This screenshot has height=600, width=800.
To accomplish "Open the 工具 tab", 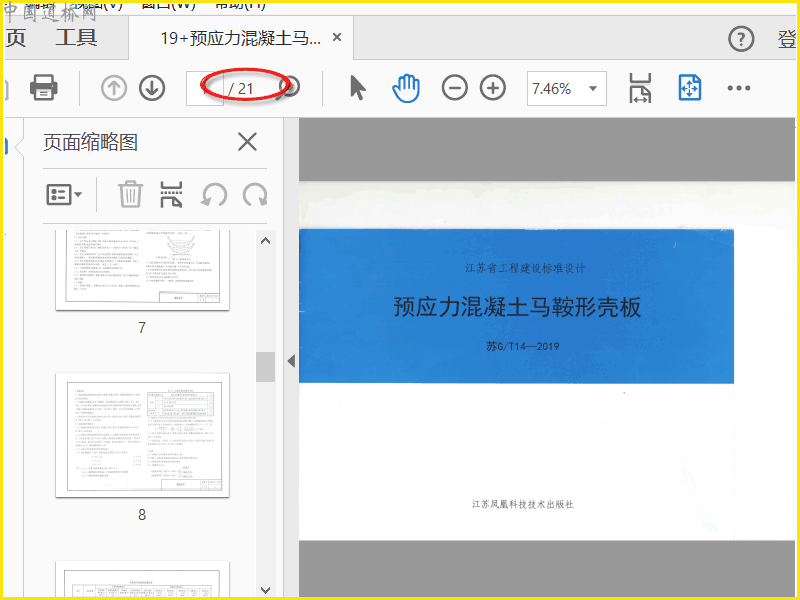I will [76, 37].
